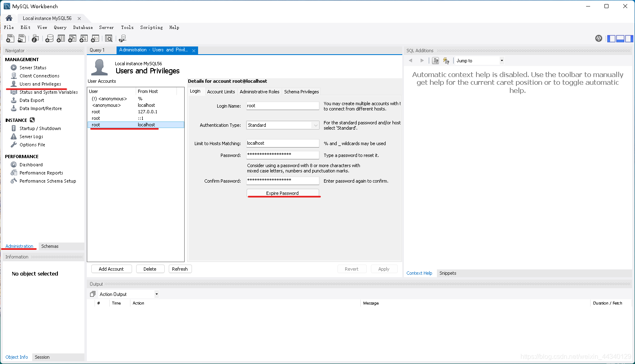Open a new SQL query tab
This screenshot has height=364, width=635.
point(10,38)
